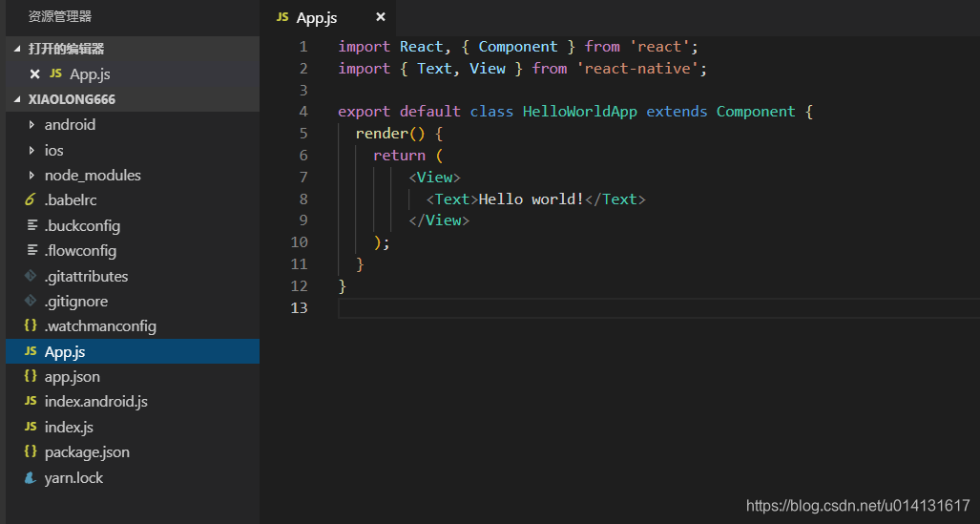Image resolution: width=980 pixels, height=524 pixels.
Task: Click the index.js JS icon
Action: pos(31,427)
